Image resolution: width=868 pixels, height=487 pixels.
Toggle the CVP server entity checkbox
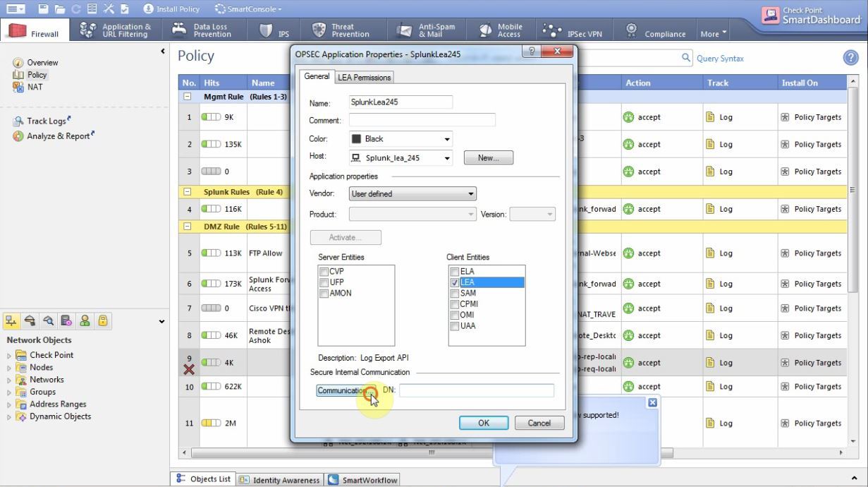tap(324, 272)
